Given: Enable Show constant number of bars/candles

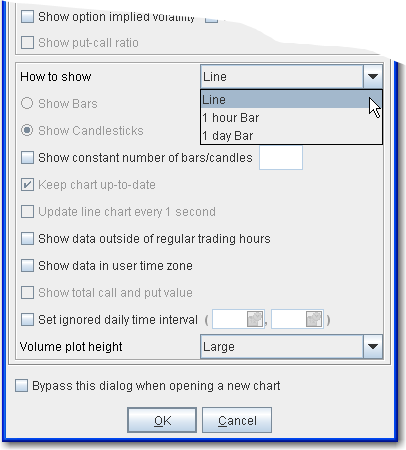Looking at the screenshot, I should tap(27, 157).
